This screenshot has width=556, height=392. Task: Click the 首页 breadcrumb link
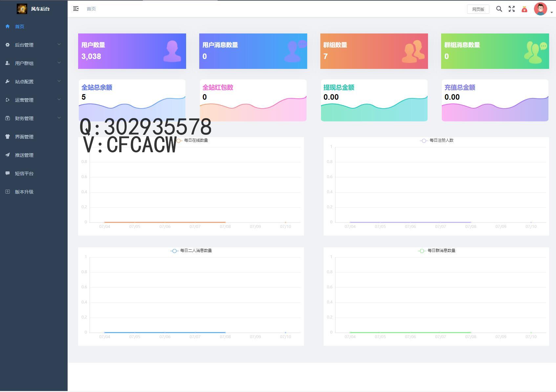[91, 9]
